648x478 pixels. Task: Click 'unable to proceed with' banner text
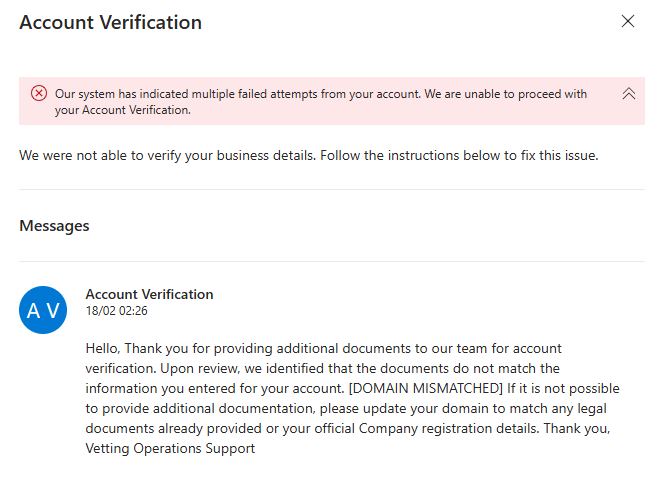526,94
